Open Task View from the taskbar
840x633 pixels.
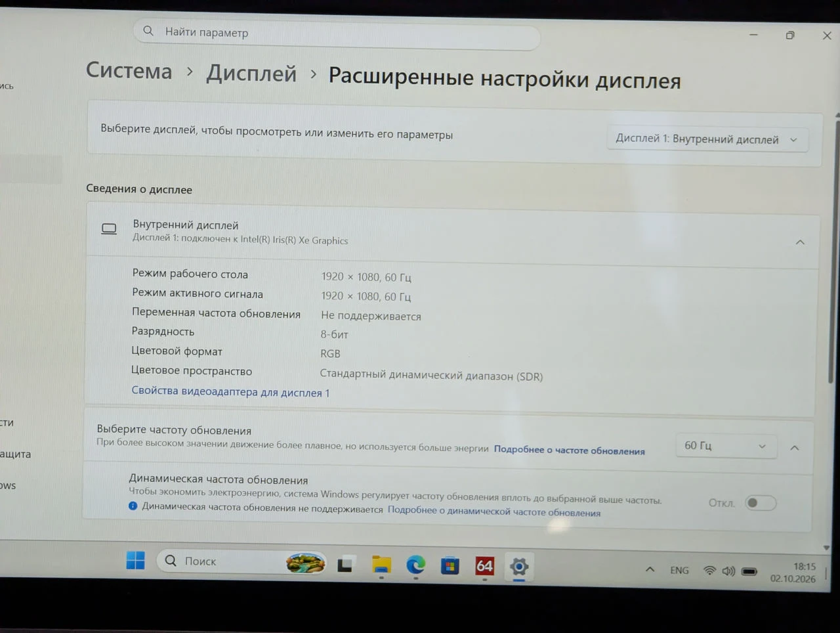[x=345, y=564]
